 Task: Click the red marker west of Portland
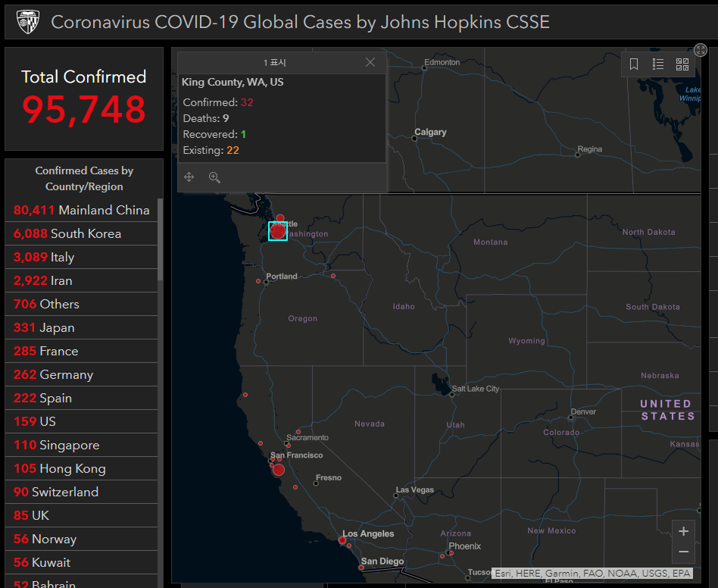point(258,281)
